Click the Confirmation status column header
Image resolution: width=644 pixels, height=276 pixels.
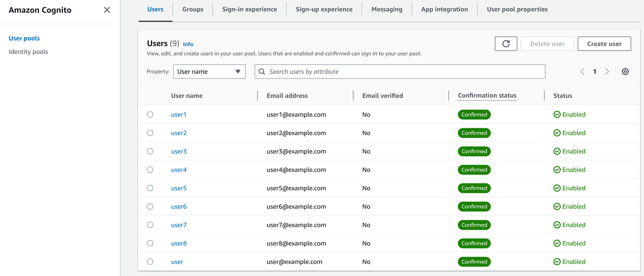[x=487, y=96]
